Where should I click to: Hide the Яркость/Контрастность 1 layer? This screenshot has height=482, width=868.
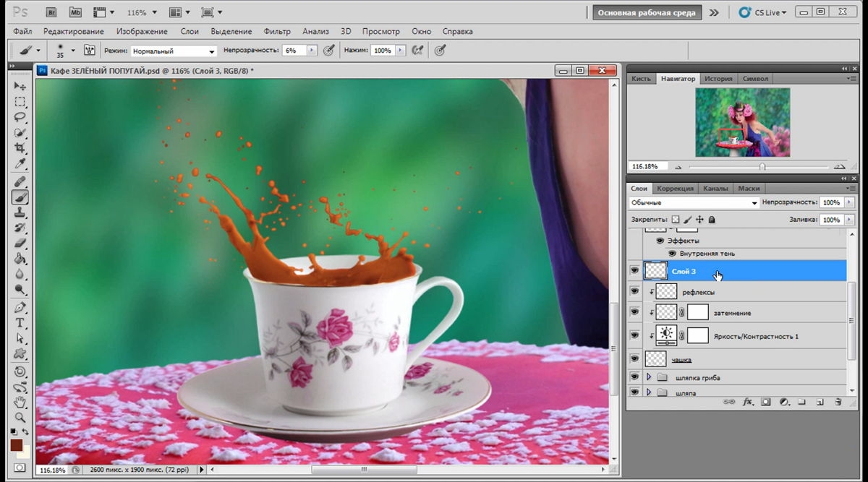(635, 336)
